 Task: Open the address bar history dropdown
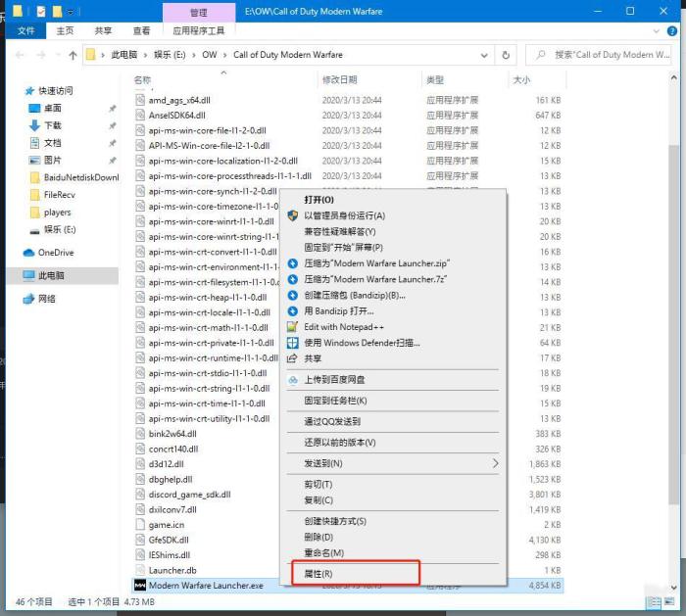[x=484, y=55]
